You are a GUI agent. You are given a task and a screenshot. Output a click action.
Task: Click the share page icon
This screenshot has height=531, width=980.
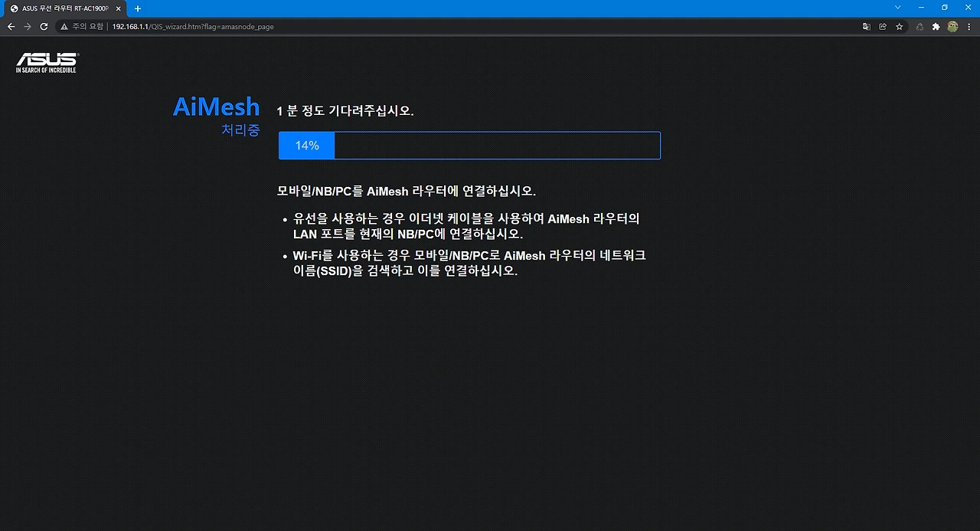883,26
